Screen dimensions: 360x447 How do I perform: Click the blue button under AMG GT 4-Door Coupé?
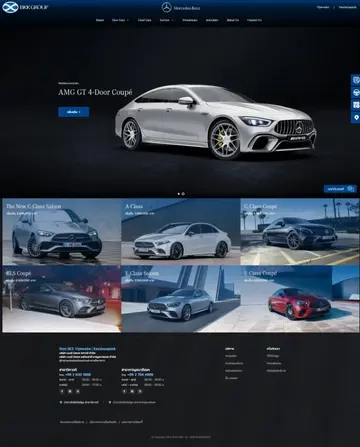click(x=74, y=112)
